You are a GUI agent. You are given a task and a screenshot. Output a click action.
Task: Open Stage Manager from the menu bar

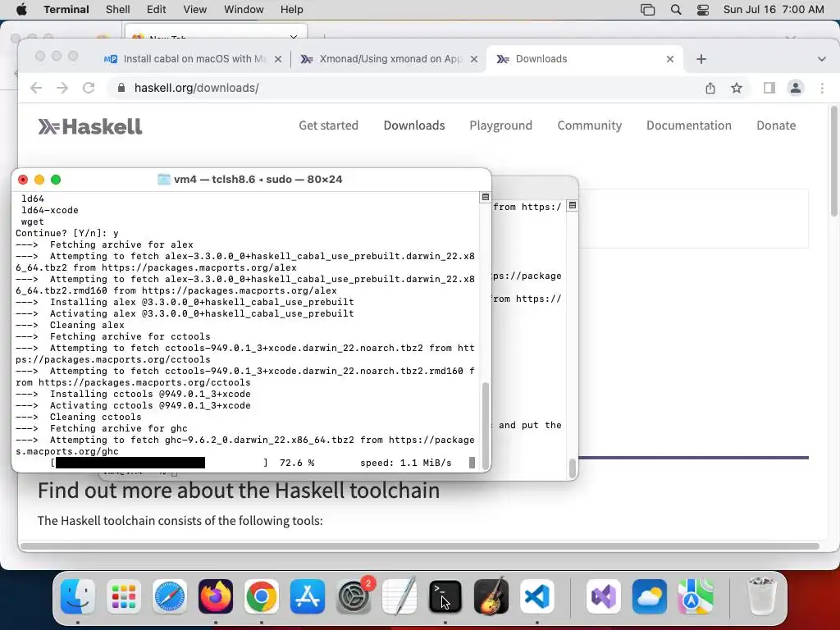tap(648, 10)
